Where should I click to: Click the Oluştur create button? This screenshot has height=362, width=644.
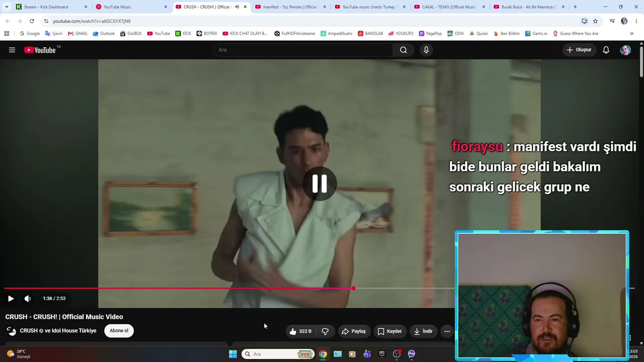[x=579, y=50]
